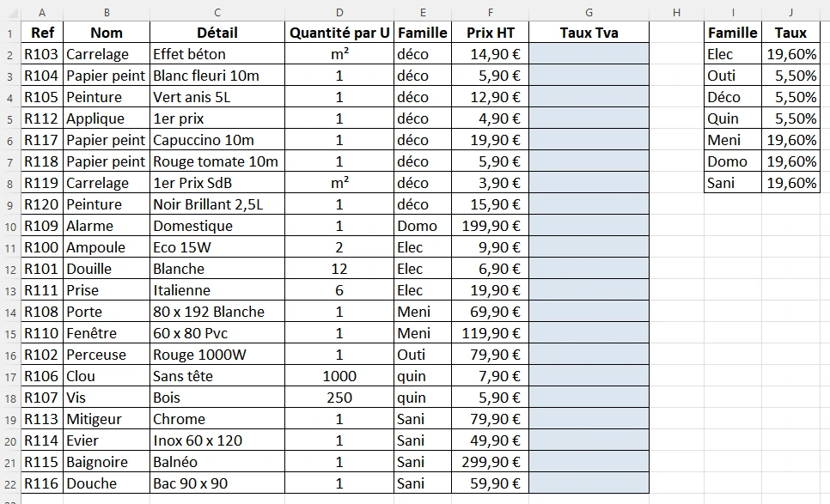The height and width of the screenshot is (504, 830).
Task: Select row 10 header number
Action: pyautogui.click(x=10, y=226)
